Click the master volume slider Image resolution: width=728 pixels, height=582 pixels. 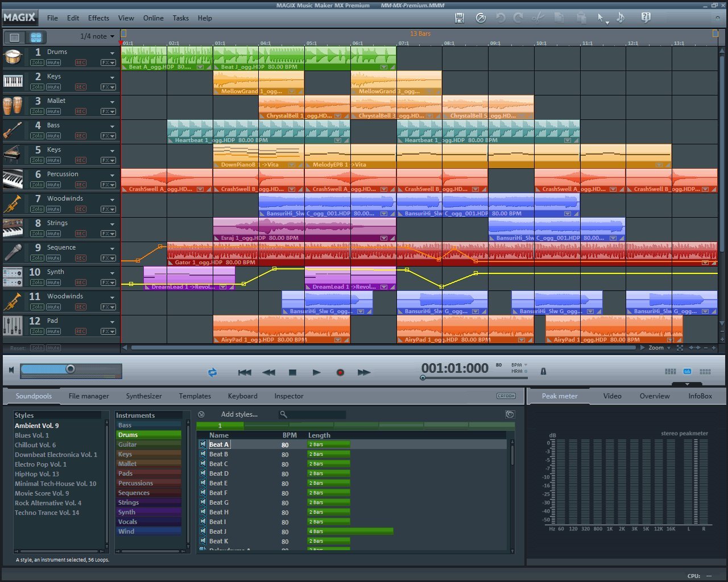[x=71, y=369]
